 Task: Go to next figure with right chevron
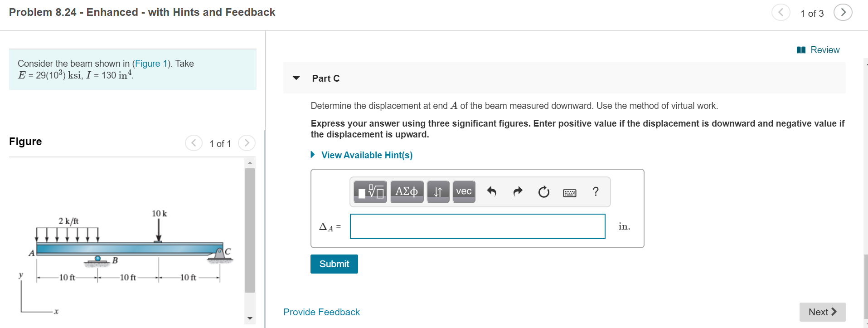247,143
